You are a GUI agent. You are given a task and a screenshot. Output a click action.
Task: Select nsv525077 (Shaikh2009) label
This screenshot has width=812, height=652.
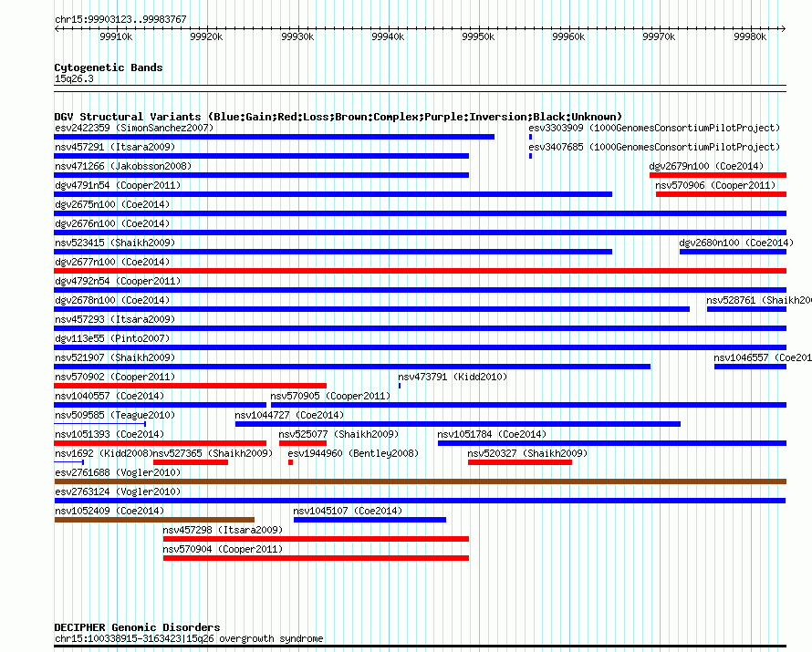click(338, 434)
